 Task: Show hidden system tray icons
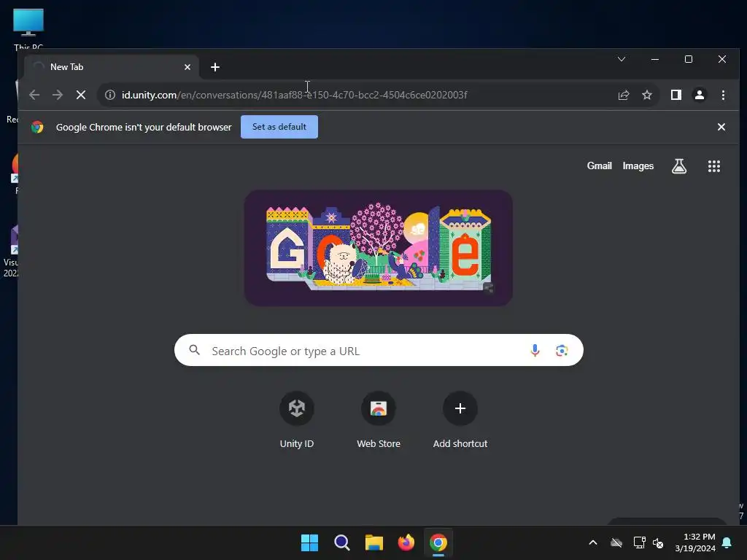pos(593,542)
